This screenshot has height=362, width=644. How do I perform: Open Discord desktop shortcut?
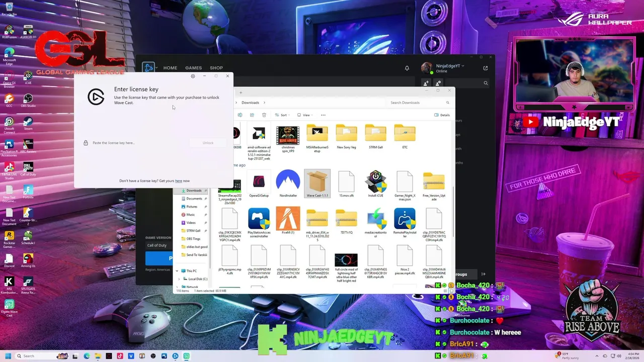(9, 261)
